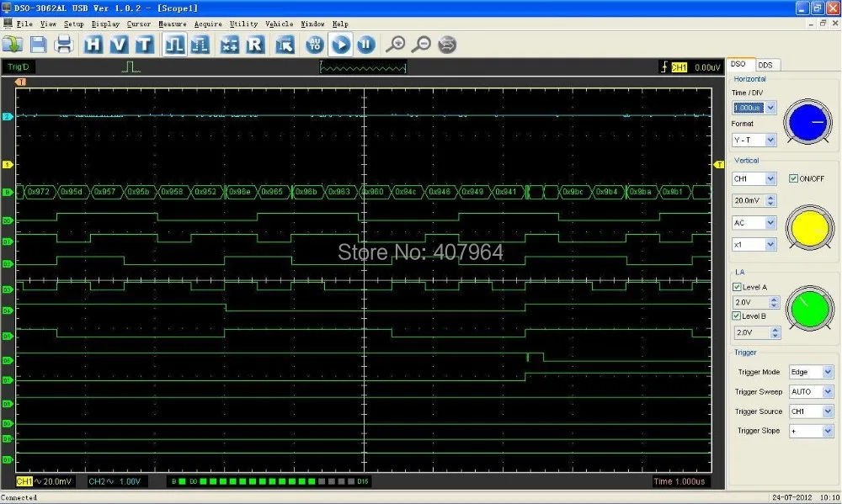
Task: Click the yellow vertical scale knob
Action: (809, 229)
